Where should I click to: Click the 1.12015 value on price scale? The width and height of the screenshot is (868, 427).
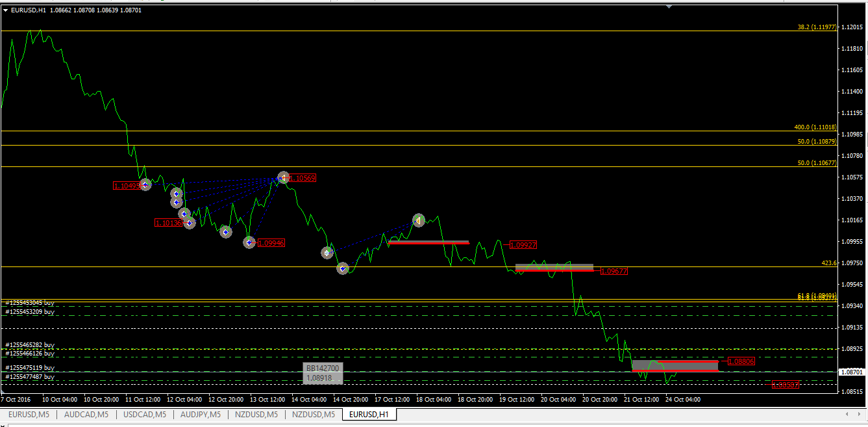coord(853,27)
